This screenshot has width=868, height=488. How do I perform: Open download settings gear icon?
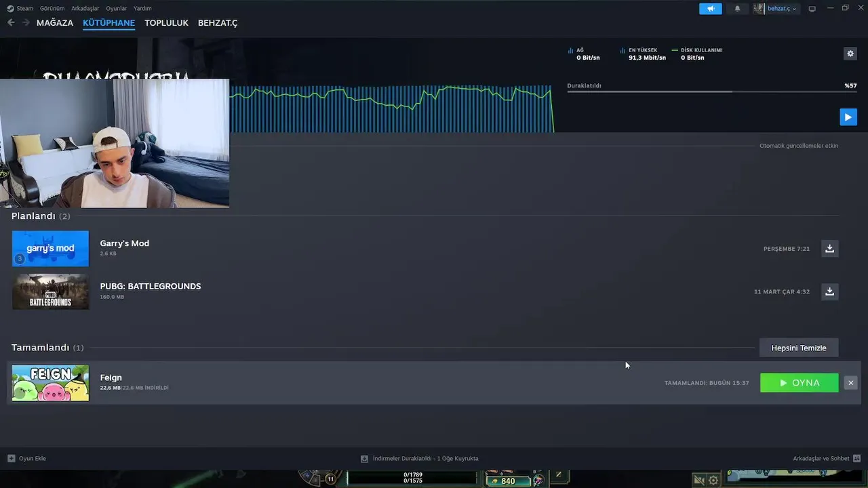coord(850,54)
